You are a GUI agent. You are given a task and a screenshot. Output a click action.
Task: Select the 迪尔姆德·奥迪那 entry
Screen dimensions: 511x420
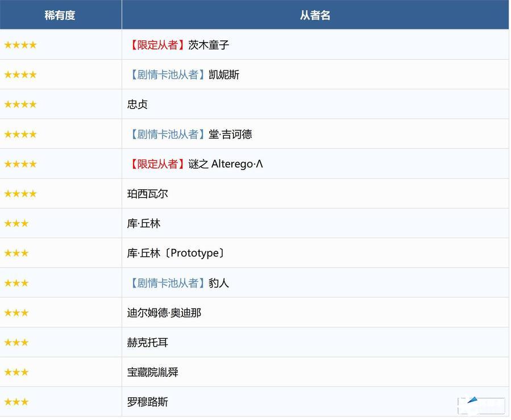pos(164,313)
